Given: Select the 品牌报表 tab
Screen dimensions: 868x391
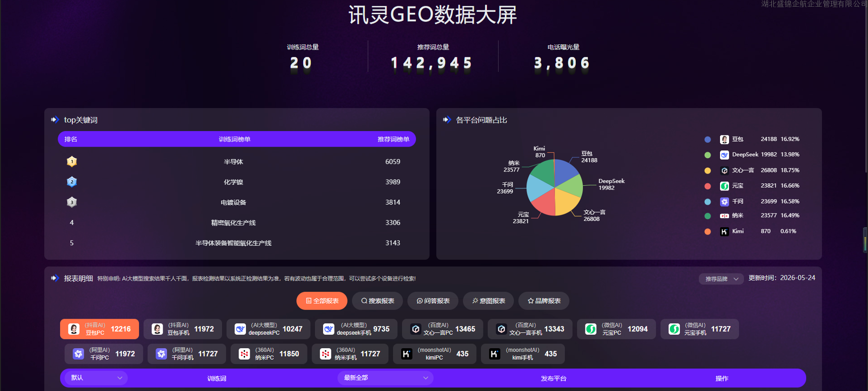Looking at the screenshot, I should [x=544, y=301].
